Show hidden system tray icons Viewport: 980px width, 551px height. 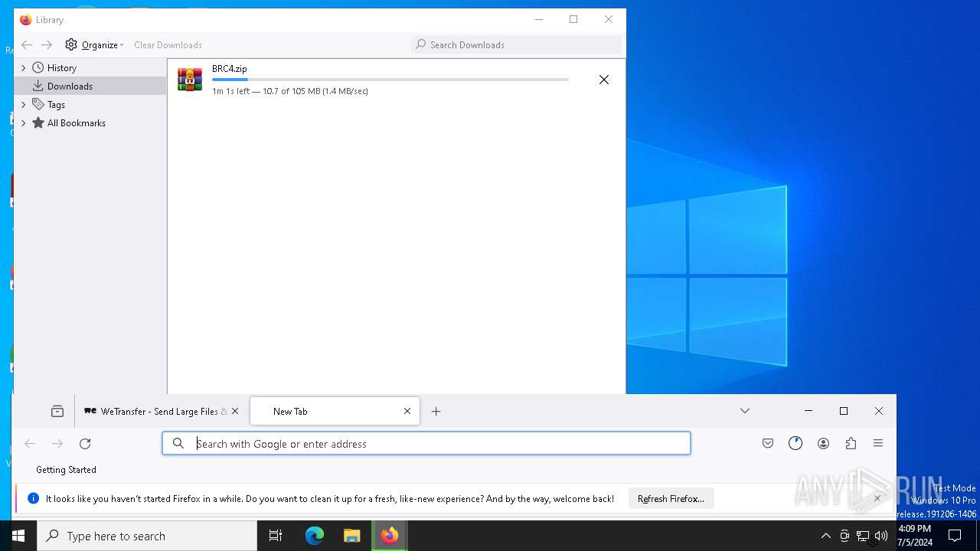(x=825, y=536)
